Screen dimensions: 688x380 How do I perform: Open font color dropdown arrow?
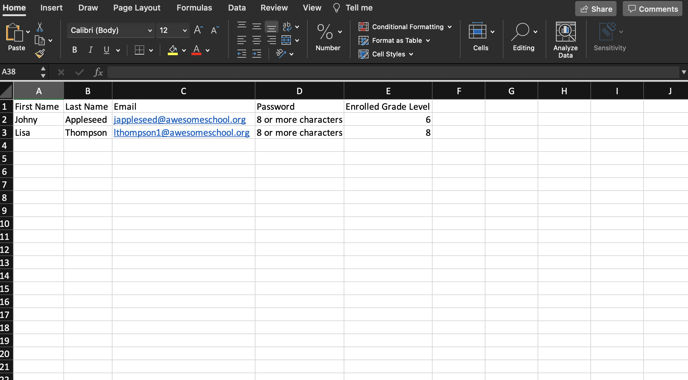tap(208, 50)
